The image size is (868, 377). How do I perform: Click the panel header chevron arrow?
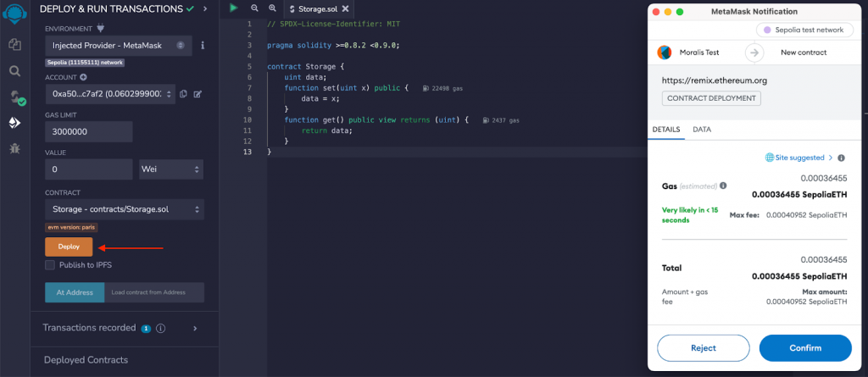205,8
